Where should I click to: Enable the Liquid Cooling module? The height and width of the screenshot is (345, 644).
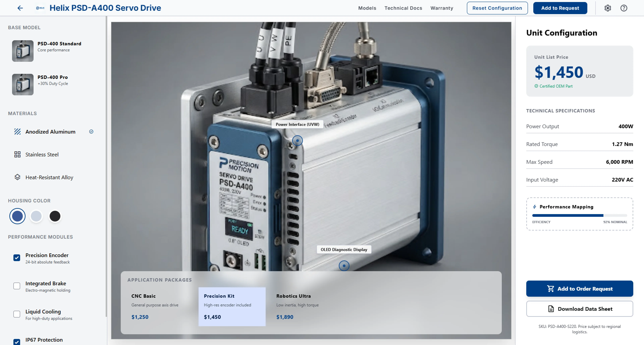(x=17, y=314)
